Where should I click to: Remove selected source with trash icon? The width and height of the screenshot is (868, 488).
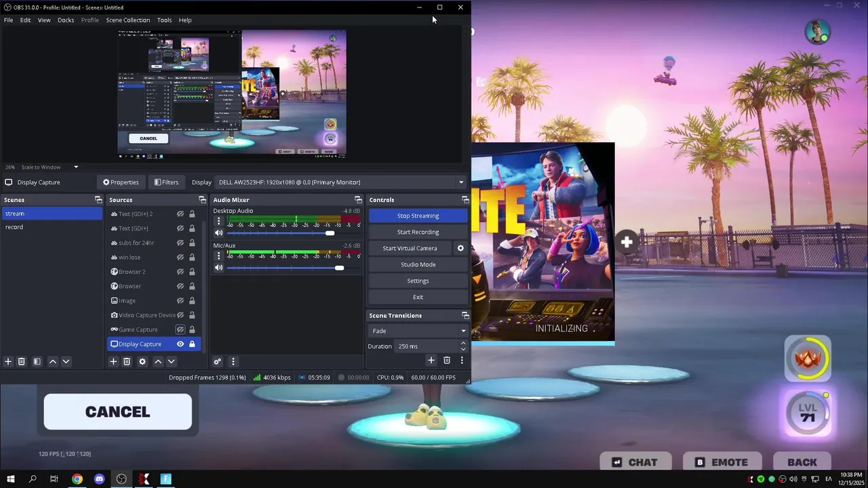(127, 362)
